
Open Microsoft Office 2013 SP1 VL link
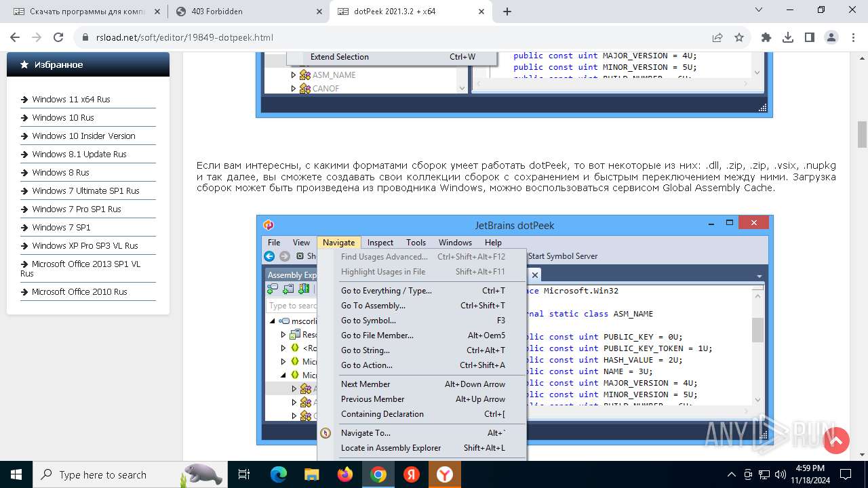[x=81, y=268]
